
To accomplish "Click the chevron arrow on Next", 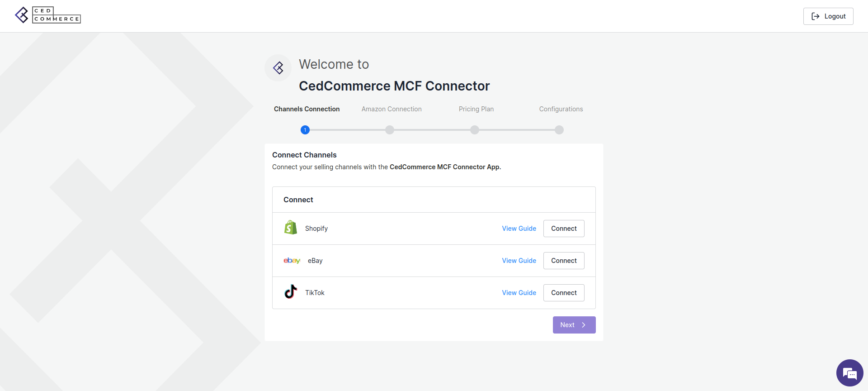I will pyautogui.click(x=584, y=325).
